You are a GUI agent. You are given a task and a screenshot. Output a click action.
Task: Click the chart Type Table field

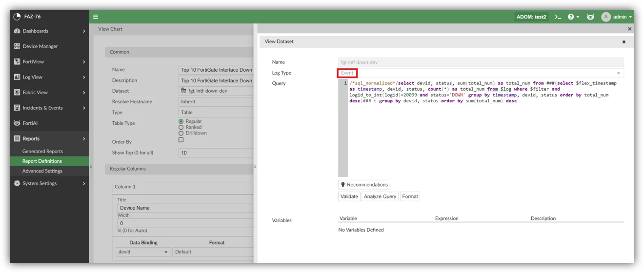coord(217,112)
